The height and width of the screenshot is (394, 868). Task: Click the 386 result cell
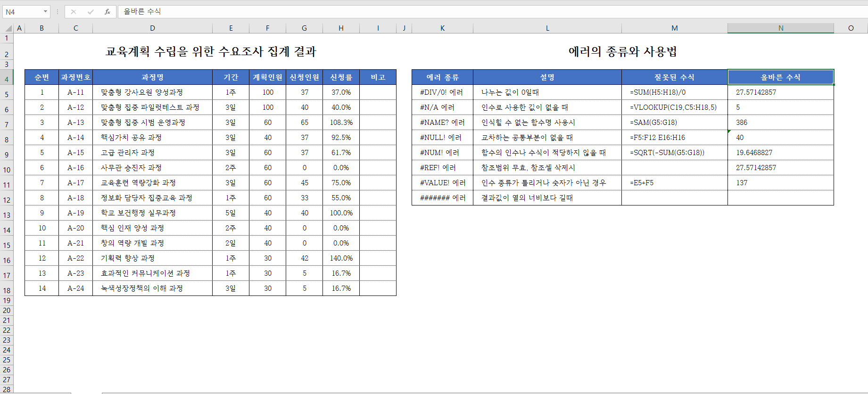[781, 123]
